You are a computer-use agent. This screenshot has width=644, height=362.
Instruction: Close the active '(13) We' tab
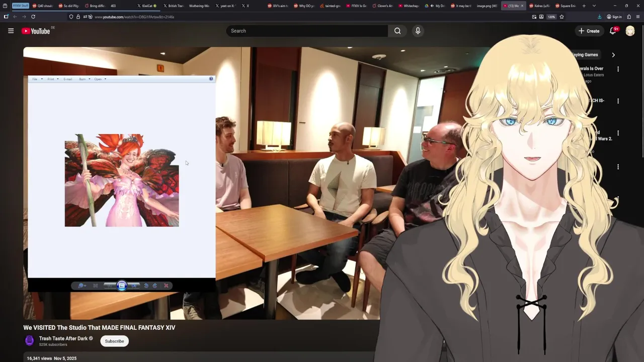[x=522, y=6]
